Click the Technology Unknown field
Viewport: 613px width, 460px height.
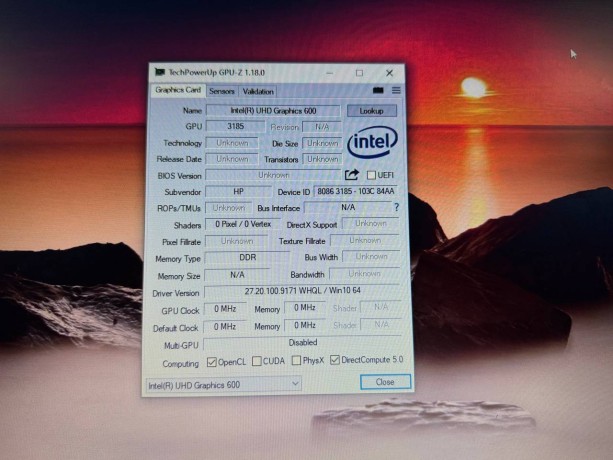[x=232, y=143]
